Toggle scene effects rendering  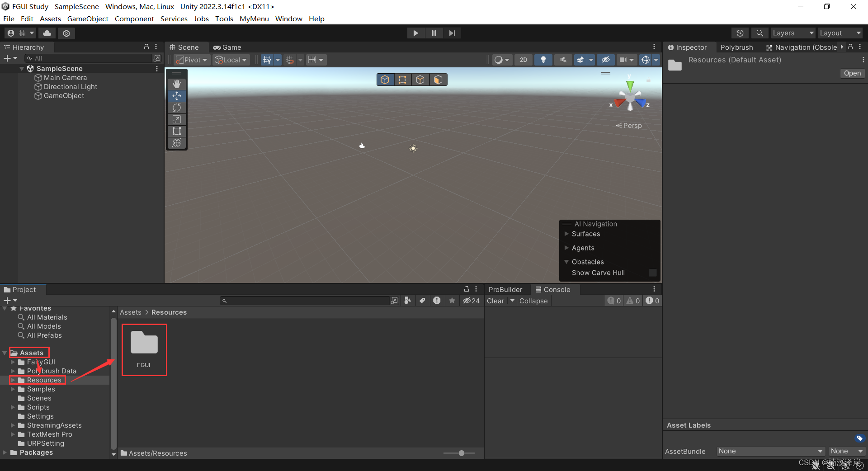click(x=580, y=60)
